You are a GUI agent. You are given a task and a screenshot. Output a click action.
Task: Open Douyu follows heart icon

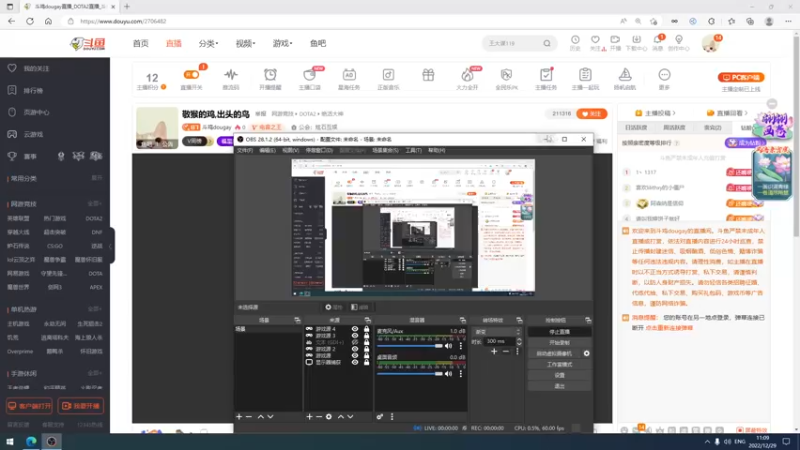595,40
